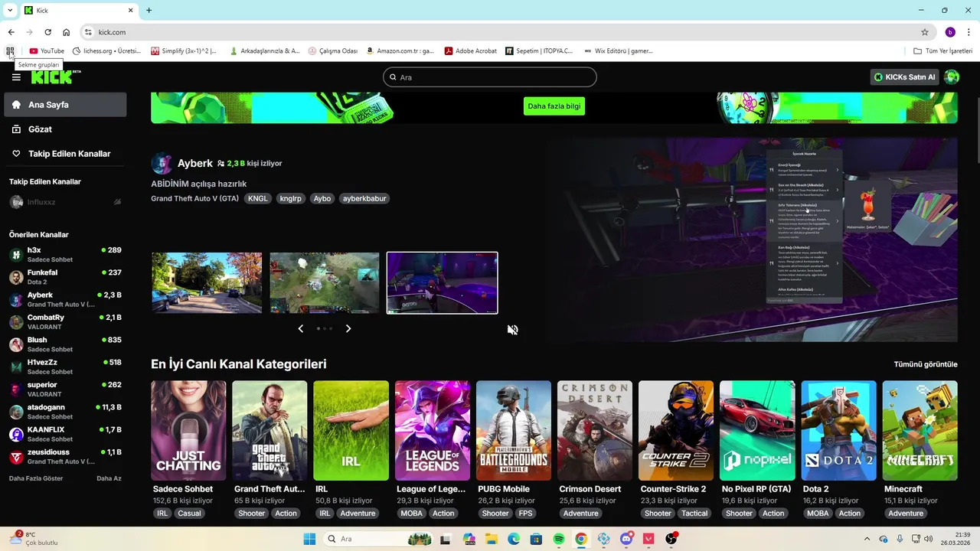Open Valorant from the taskbar
This screenshot has width=980, height=551.
648,539
